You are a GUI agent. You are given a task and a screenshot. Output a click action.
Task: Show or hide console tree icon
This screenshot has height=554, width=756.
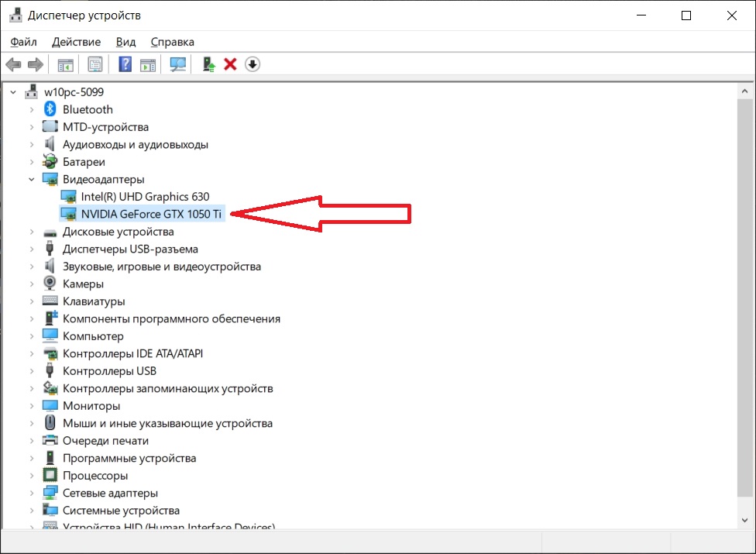click(65, 64)
